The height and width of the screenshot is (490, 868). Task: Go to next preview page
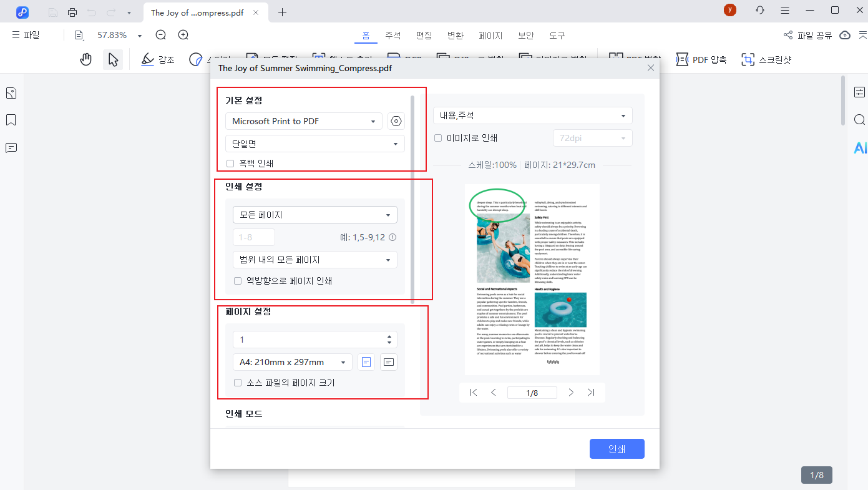click(x=570, y=393)
